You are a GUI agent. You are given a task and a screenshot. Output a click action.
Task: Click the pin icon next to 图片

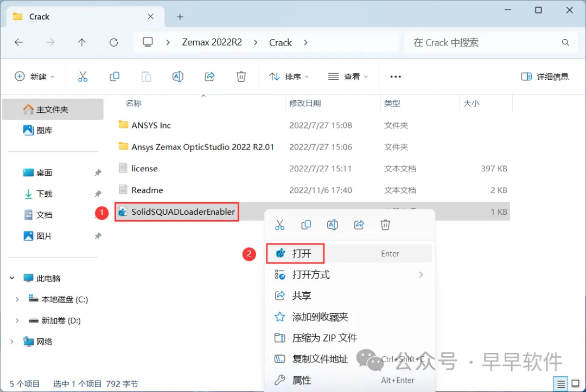point(98,236)
